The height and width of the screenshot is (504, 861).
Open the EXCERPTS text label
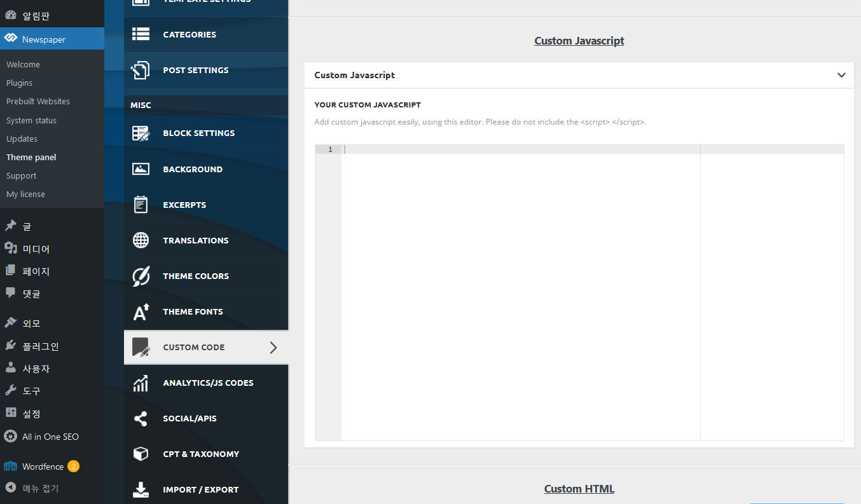pos(184,205)
